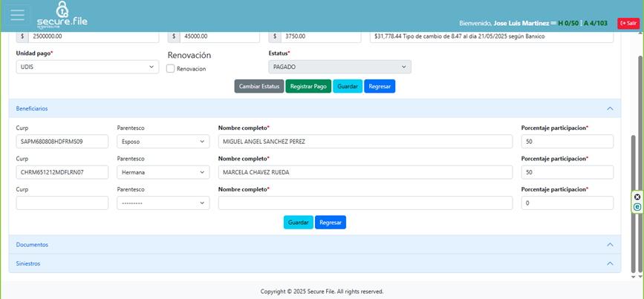Open the Parentesco dropdown showing Hermana
644x299 pixels.
(163, 172)
